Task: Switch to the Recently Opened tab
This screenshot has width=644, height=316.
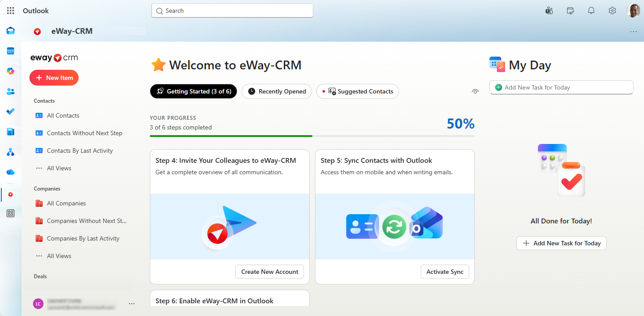Action: tap(277, 91)
